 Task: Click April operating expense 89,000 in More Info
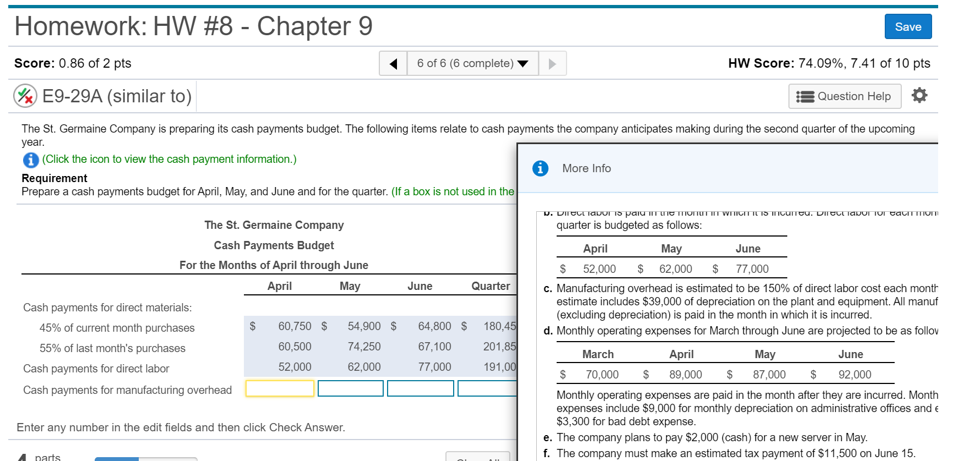(685, 375)
